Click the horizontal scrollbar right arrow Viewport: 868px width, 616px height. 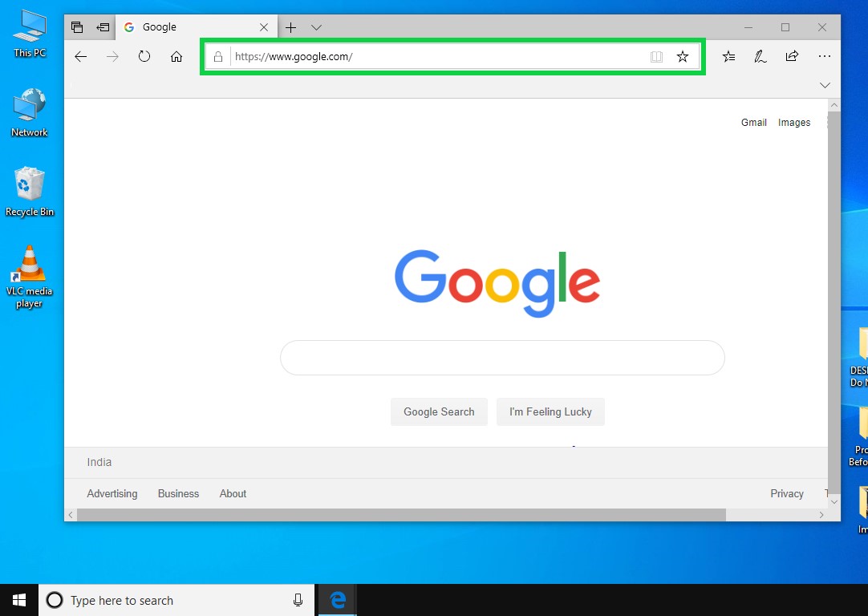[821, 515]
